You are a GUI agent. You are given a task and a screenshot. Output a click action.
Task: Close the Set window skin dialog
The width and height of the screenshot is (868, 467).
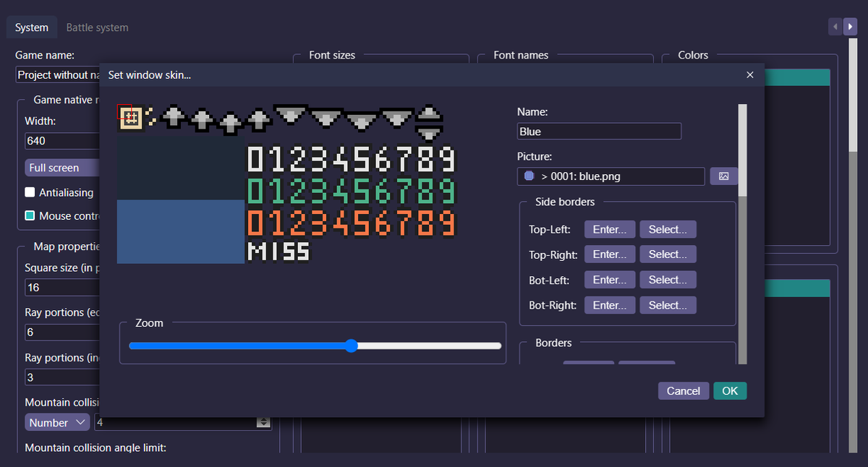coord(750,74)
